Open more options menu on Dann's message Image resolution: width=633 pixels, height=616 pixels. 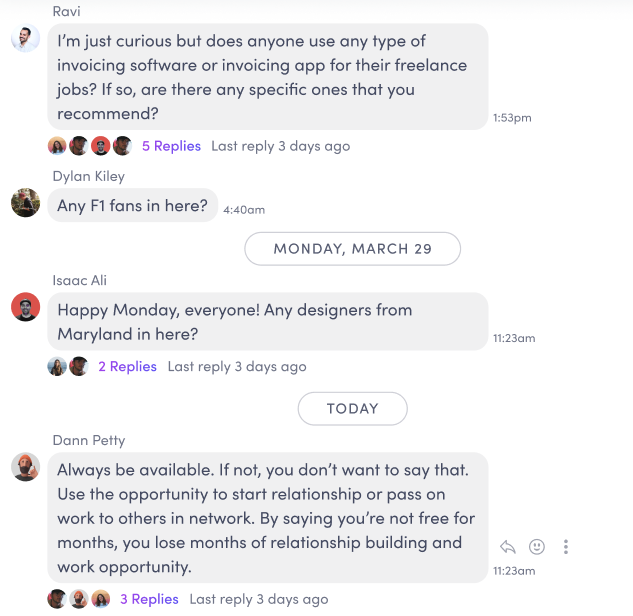click(x=566, y=546)
